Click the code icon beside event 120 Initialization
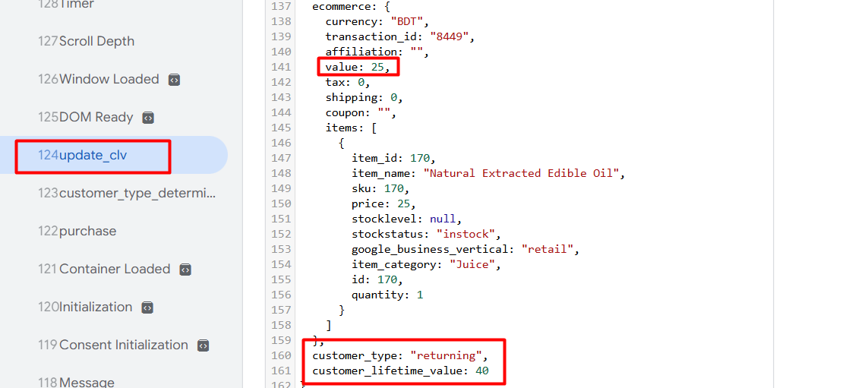The width and height of the screenshot is (868, 388). pyautogui.click(x=147, y=308)
